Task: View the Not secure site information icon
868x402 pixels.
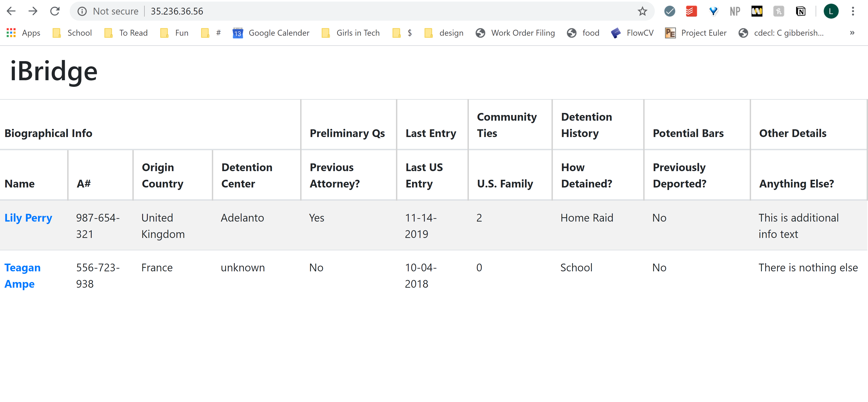Action: [x=82, y=11]
